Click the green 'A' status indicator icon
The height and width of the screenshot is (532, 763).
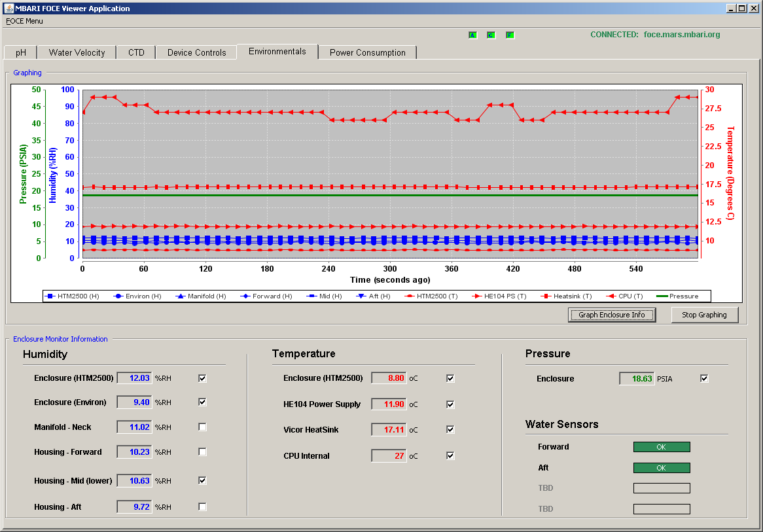(472, 35)
